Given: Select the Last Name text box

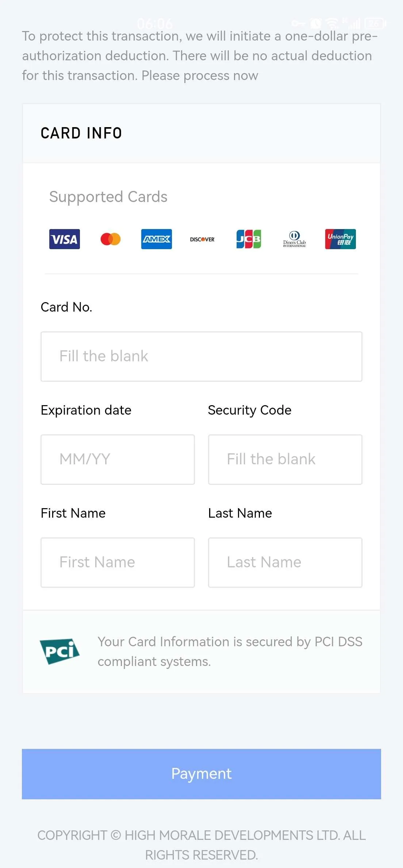Looking at the screenshot, I should pos(285,563).
